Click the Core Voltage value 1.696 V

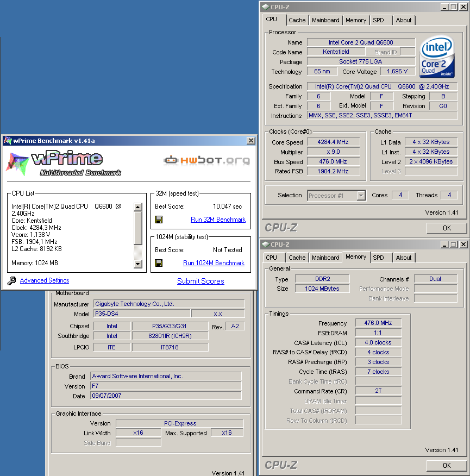tap(397, 71)
